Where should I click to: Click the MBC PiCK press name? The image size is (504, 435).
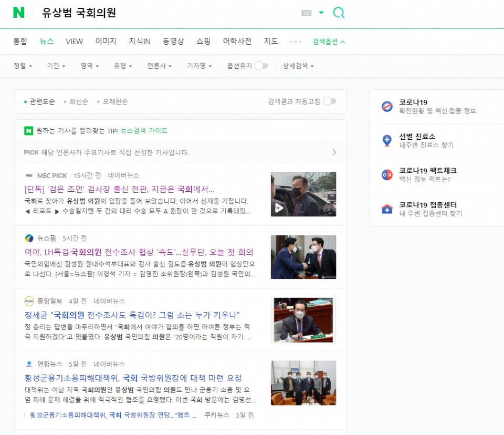coord(52,175)
